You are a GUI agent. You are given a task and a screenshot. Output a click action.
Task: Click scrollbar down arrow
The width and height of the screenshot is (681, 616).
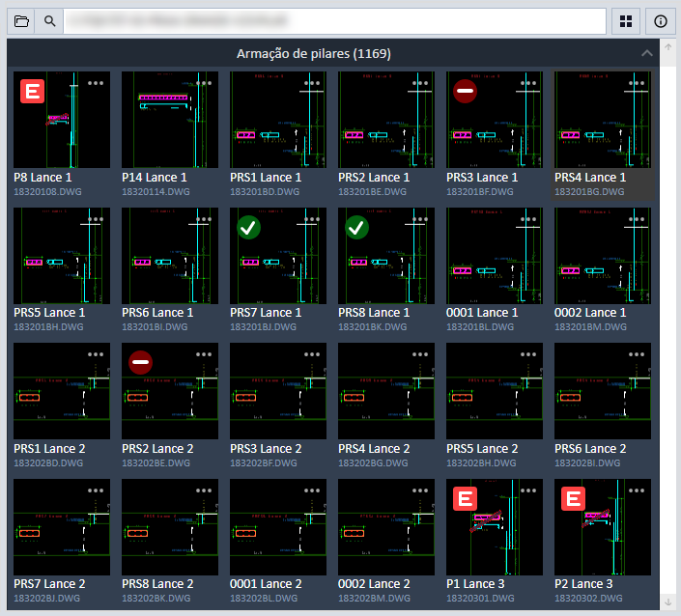pyautogui.click(x=667, y=602)
